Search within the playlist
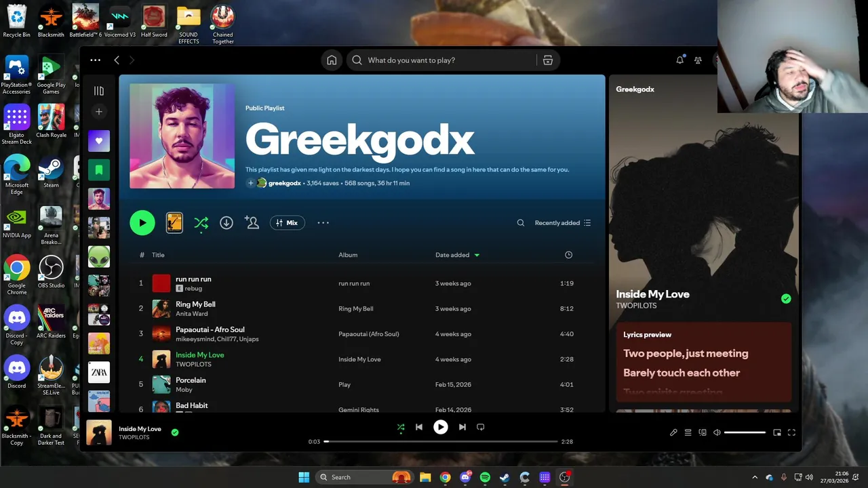This screenshot has height=488, width=868. (x=521, y=223)
